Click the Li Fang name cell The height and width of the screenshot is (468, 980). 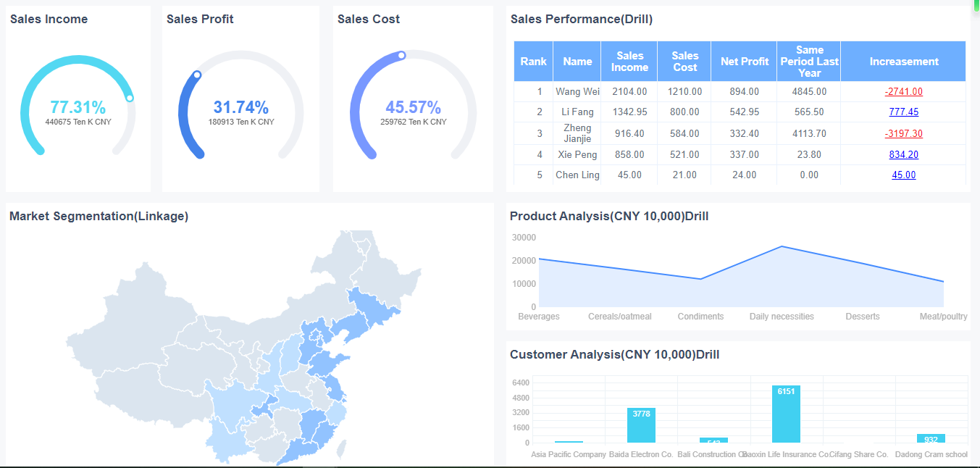coord(577,112)
